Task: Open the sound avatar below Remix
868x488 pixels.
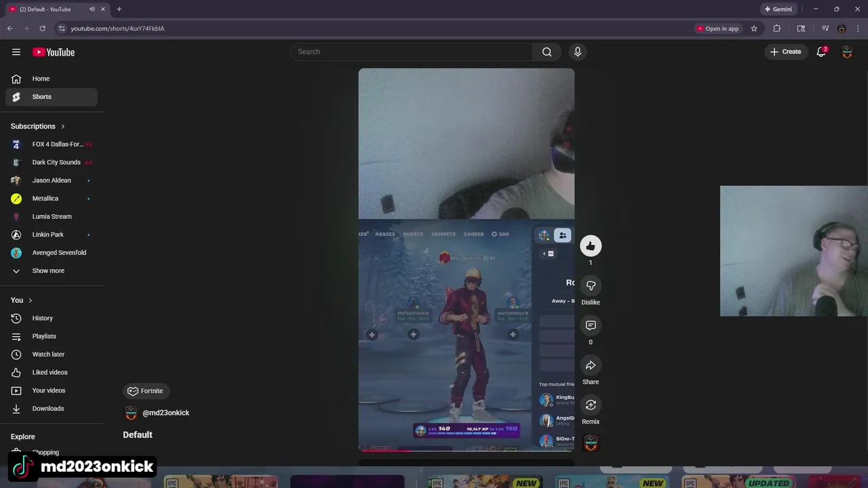Action: pyautogui.click(x=591, y=443)
